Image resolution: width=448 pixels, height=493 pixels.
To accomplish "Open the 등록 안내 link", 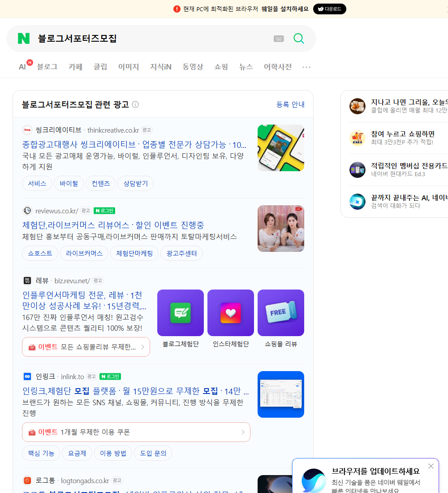I will (290, 104).
